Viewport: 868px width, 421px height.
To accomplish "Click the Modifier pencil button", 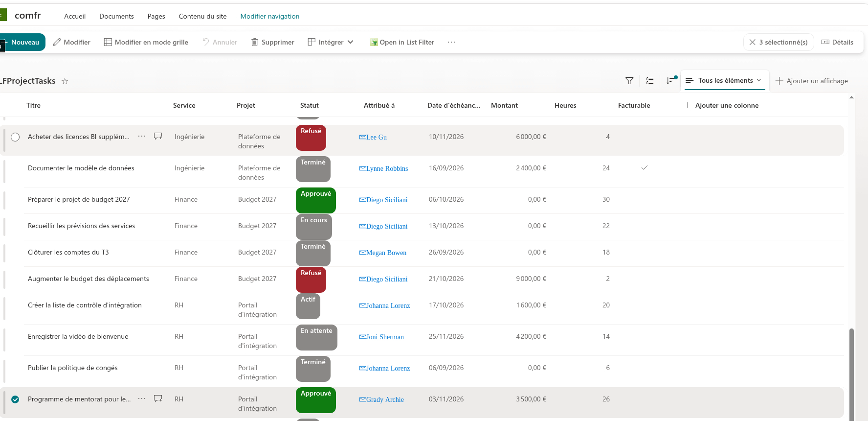I will click(71, 42).
